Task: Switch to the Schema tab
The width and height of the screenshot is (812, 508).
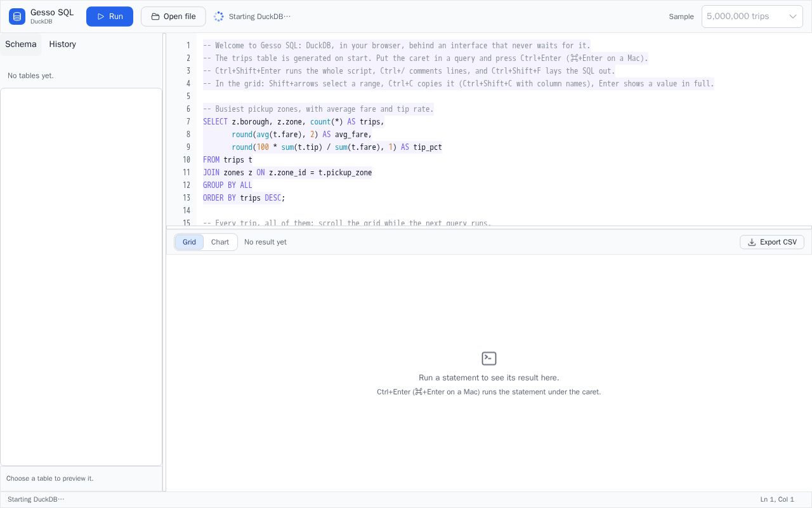Action: pos(21,44)
